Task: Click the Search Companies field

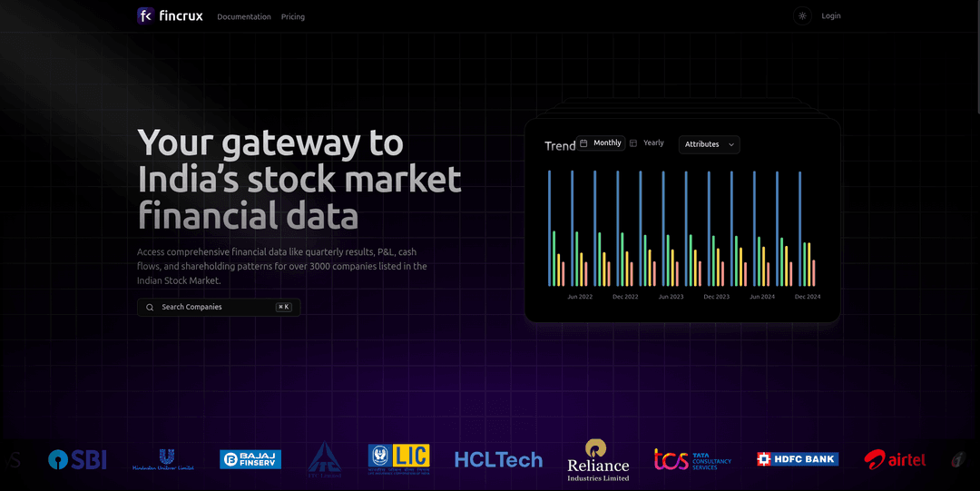Action: (x=218, y=308)
